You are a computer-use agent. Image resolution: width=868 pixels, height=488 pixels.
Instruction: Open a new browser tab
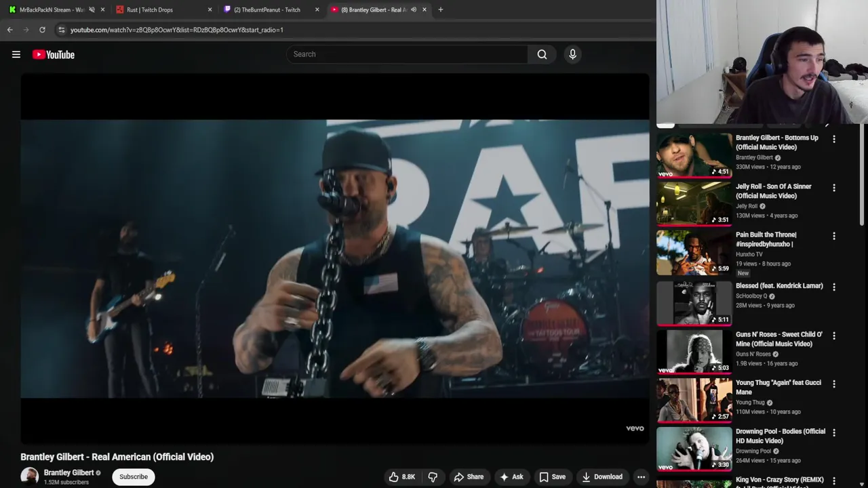point(440,9)
